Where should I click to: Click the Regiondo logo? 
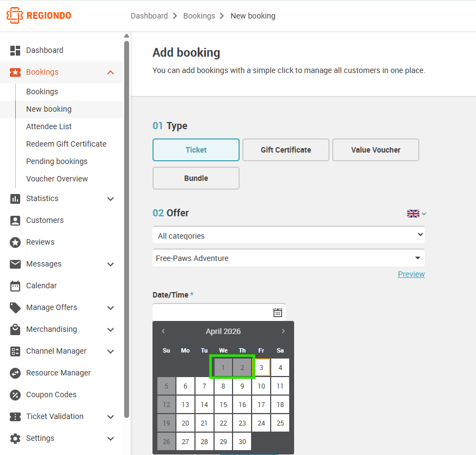tap(39, 15)
